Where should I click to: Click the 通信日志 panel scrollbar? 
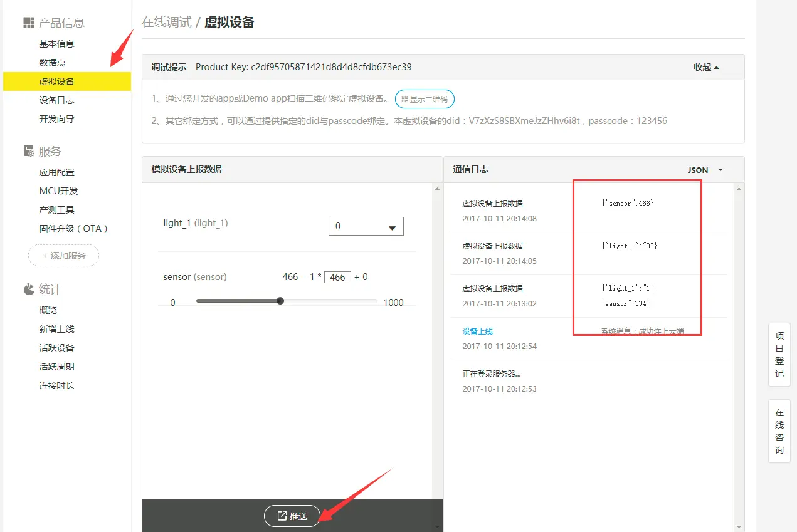[740, 357]
